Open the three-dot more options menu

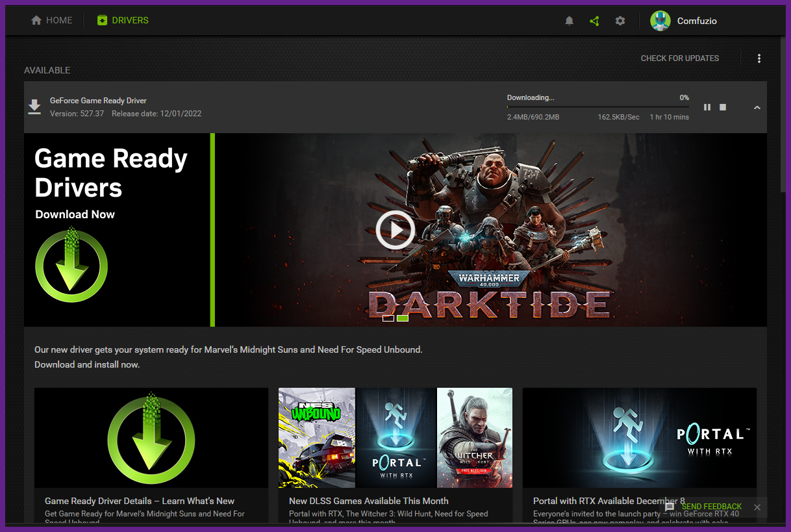759,58
